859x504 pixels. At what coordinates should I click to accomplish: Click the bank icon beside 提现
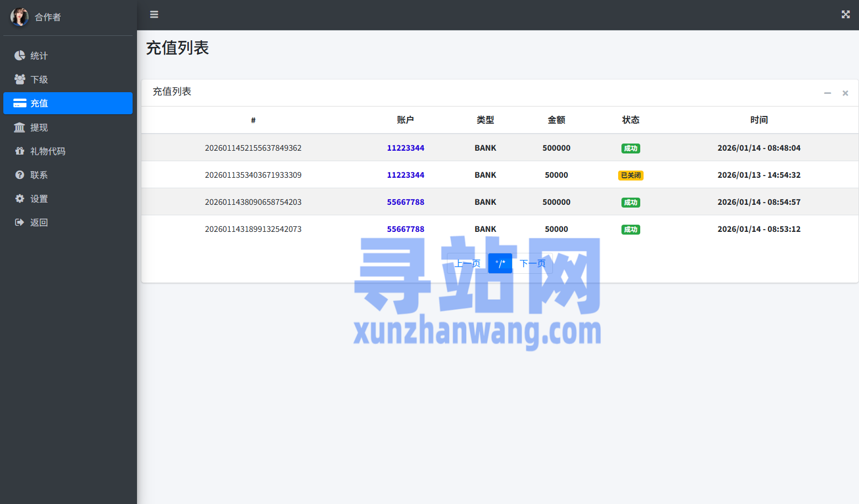pos(20,128)
